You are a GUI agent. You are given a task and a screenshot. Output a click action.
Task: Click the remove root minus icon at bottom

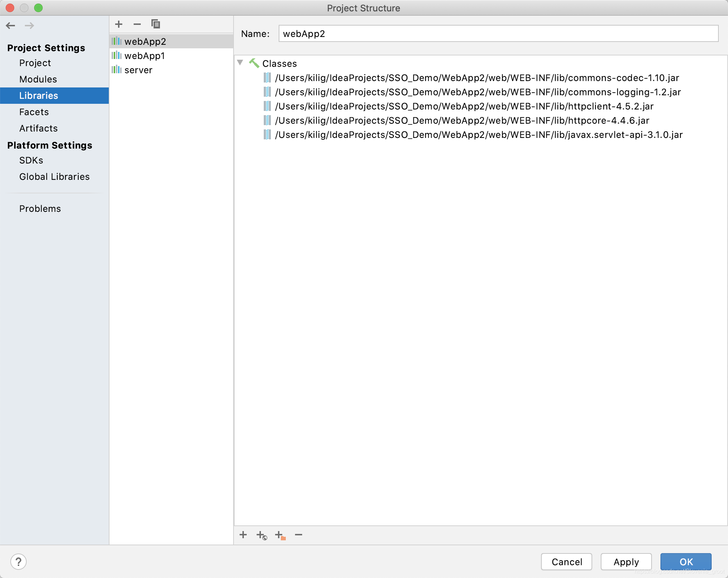point(299,535)
